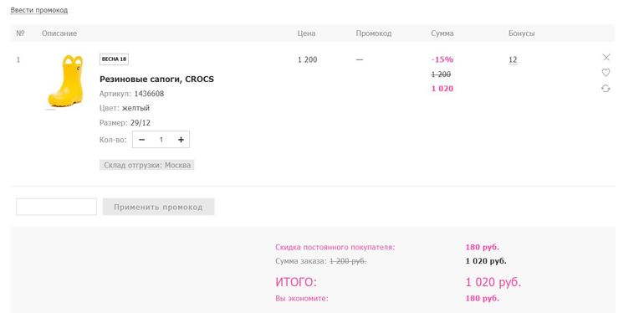Click the Промокод column header
The height and width of the screenshot is (313, 644).
[x=374, y=33]
